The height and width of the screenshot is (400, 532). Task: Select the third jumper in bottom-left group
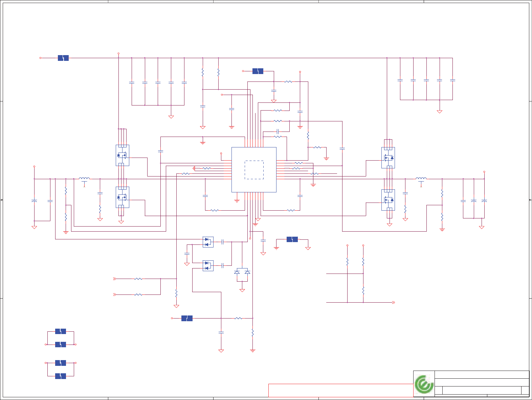(61, 363)
